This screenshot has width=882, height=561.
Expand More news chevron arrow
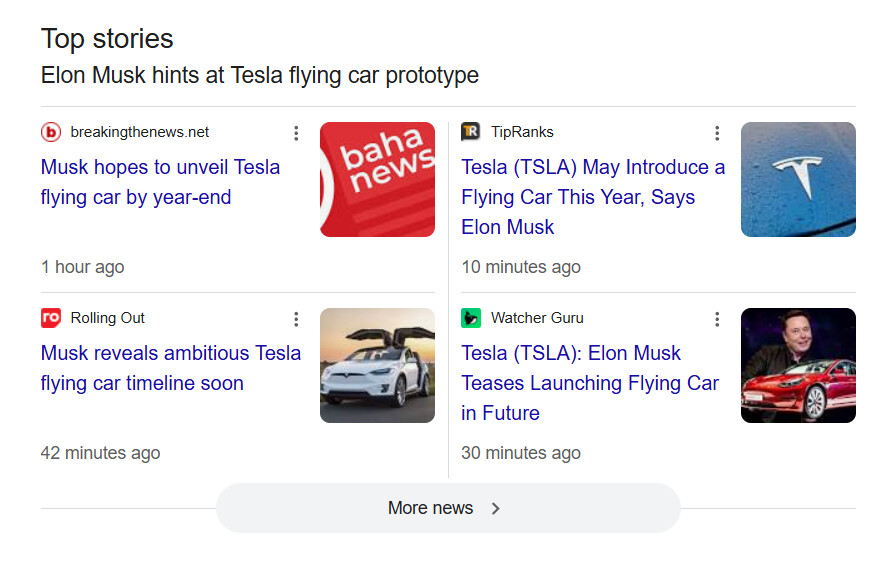tap(496, 508)
